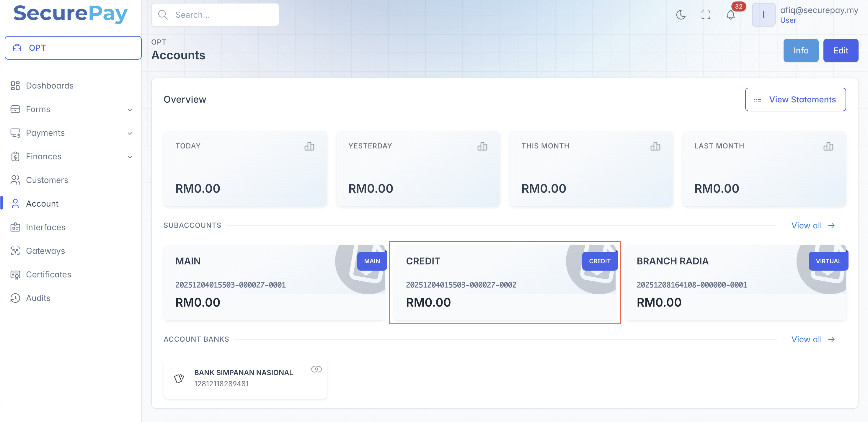Open the user avatar profile menu

763,15
